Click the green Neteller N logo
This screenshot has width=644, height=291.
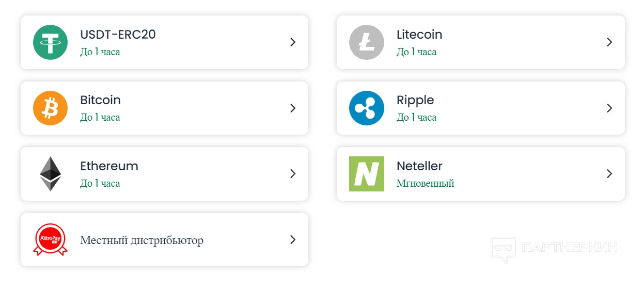[367, 174]
